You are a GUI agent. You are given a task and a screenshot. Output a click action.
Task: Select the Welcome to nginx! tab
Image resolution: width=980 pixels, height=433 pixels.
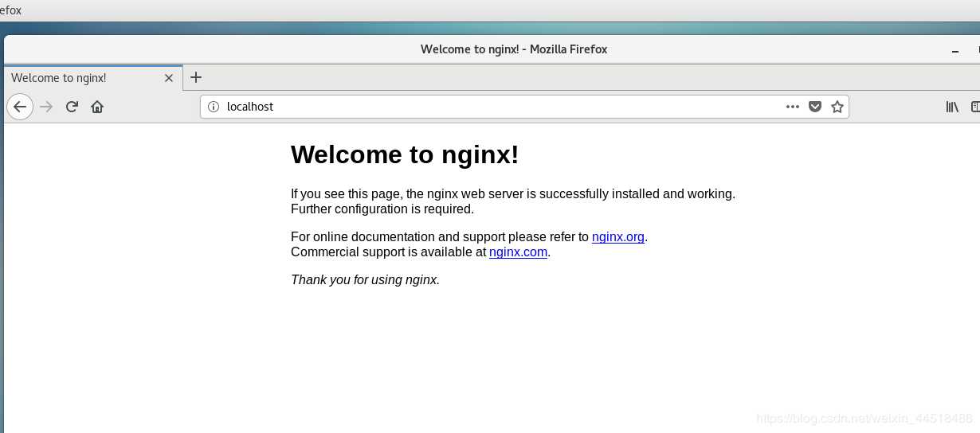(x=93, y=78)
